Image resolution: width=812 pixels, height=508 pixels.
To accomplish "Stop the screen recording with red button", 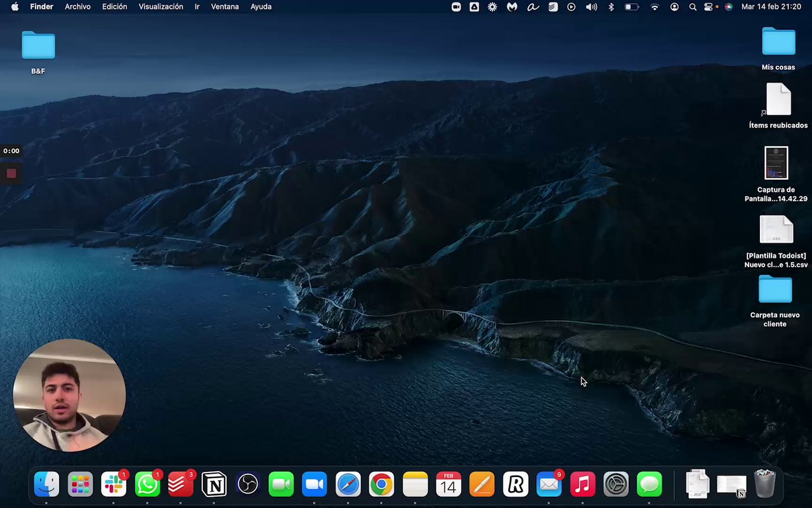I will 11,173.
